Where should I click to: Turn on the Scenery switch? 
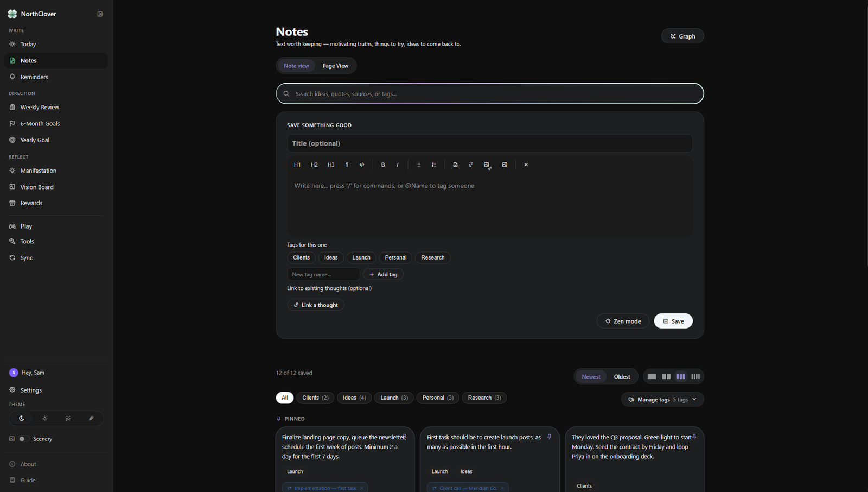click(23, 439)
